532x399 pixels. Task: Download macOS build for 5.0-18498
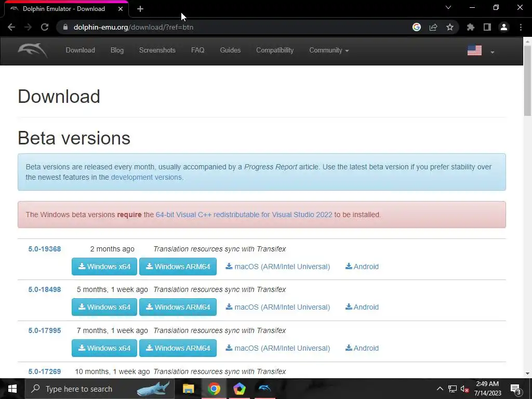[278, 307]
